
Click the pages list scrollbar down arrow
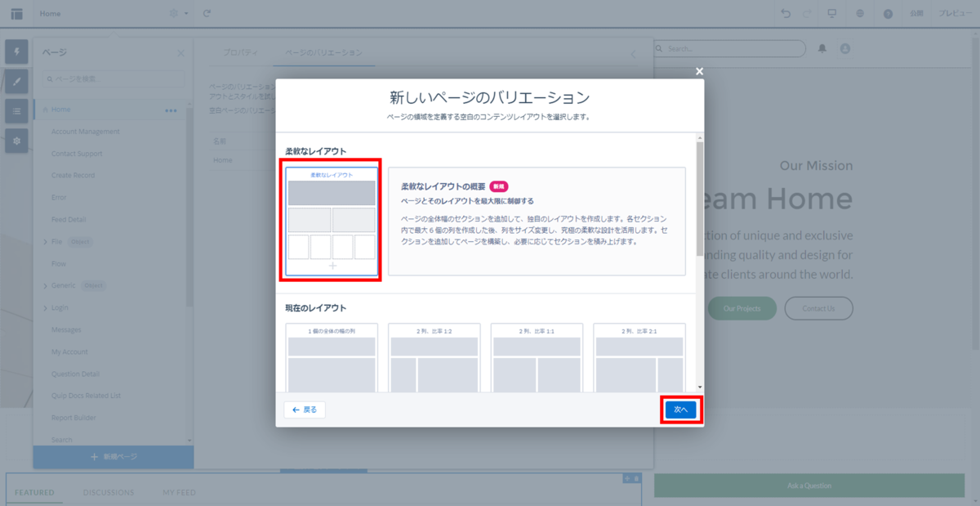(190, 441)
